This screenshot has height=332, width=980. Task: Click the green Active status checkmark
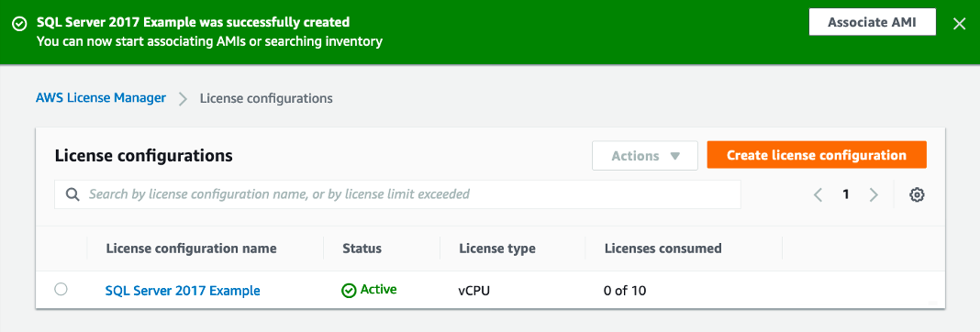[348, 290]
